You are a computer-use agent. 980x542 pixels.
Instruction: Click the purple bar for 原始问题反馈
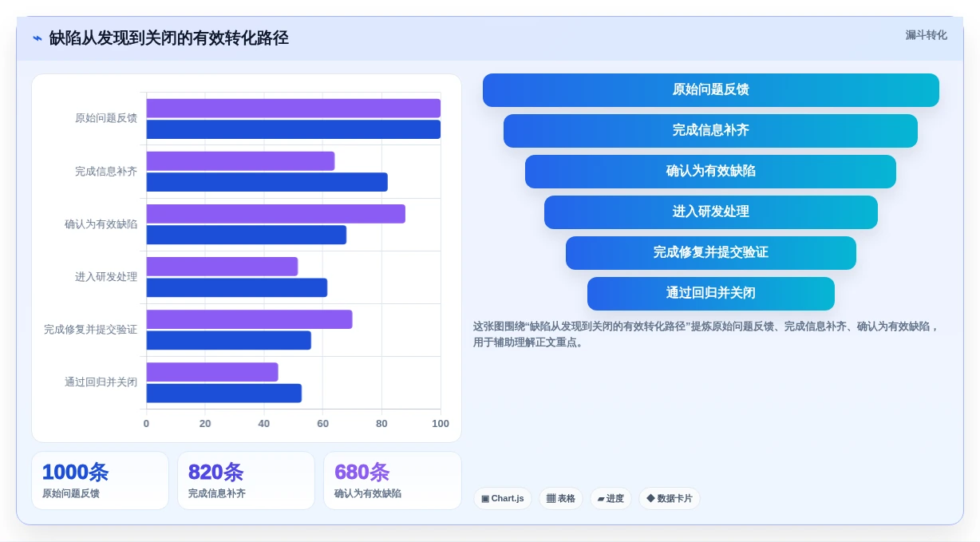(x=293, y=108)
